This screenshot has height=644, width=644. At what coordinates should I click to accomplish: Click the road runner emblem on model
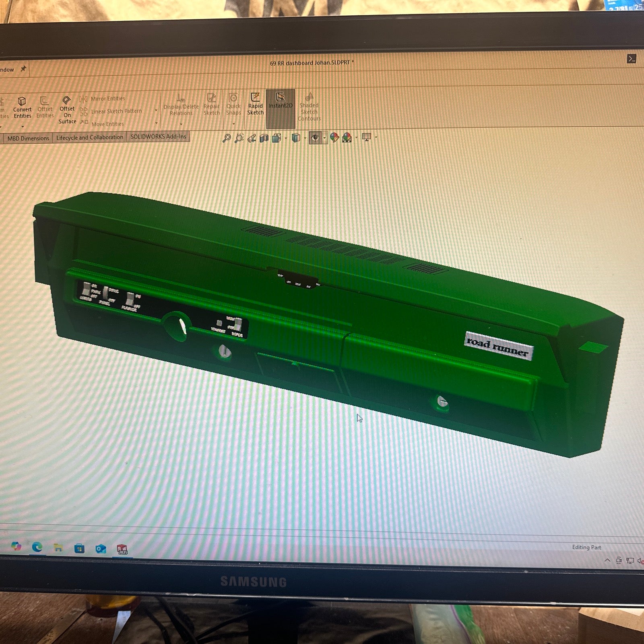(498, 346)
